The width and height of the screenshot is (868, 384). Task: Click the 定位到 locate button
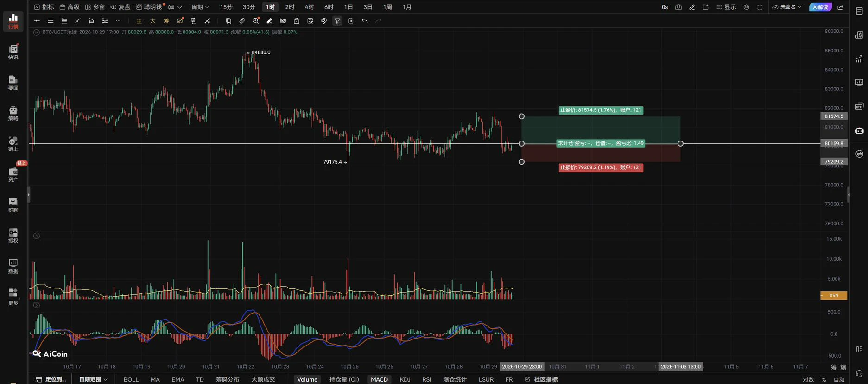coord(51,379)
